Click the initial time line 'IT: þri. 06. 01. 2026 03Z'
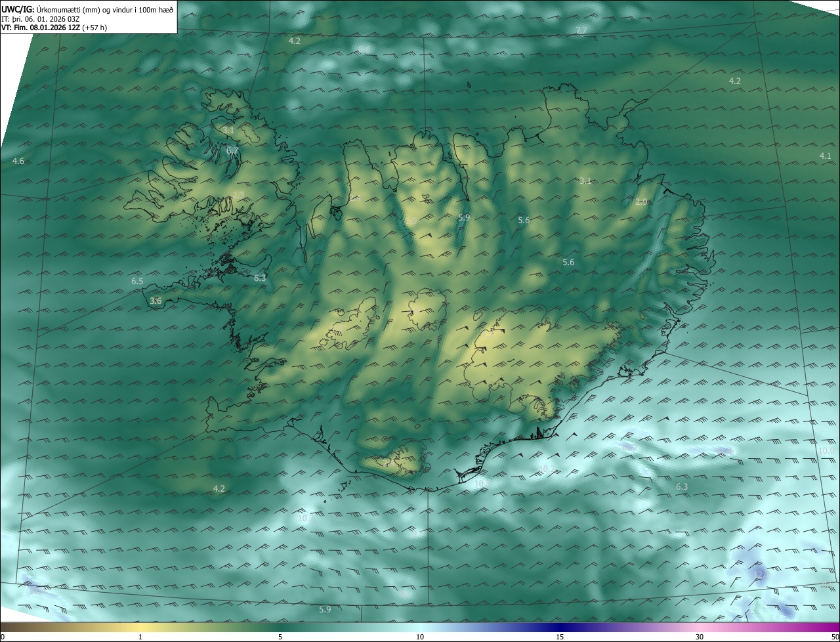The image size is (840, 642). point(41,18)
